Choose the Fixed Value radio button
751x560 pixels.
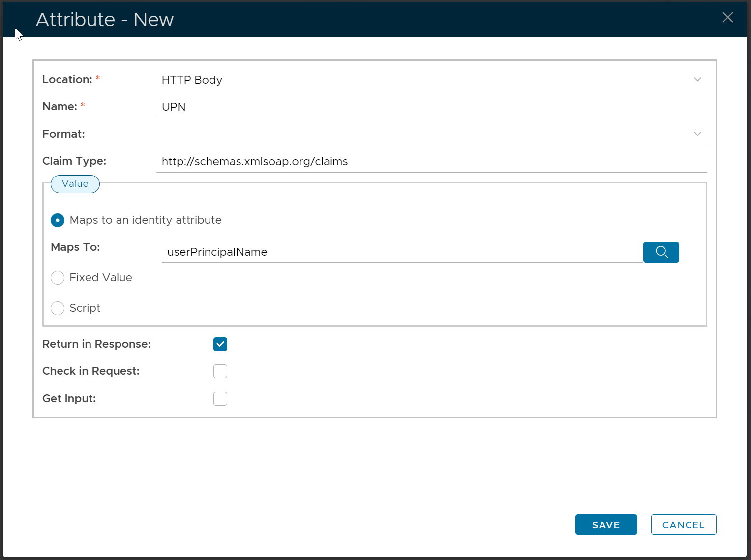coord(58,278)
